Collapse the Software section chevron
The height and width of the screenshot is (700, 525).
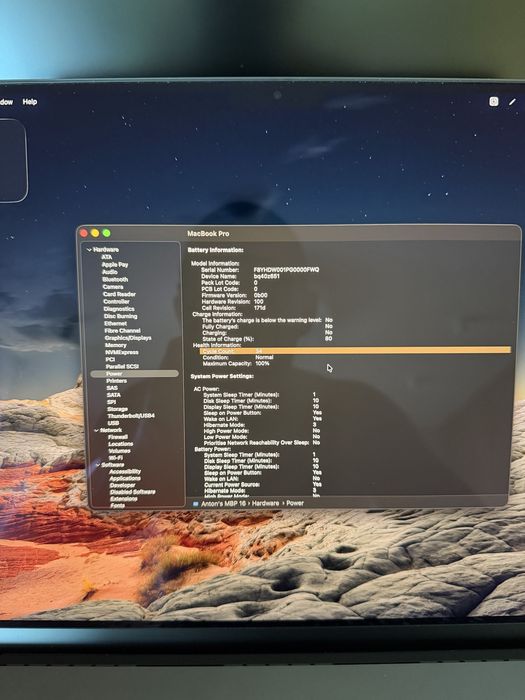click(x=98, y=465)
